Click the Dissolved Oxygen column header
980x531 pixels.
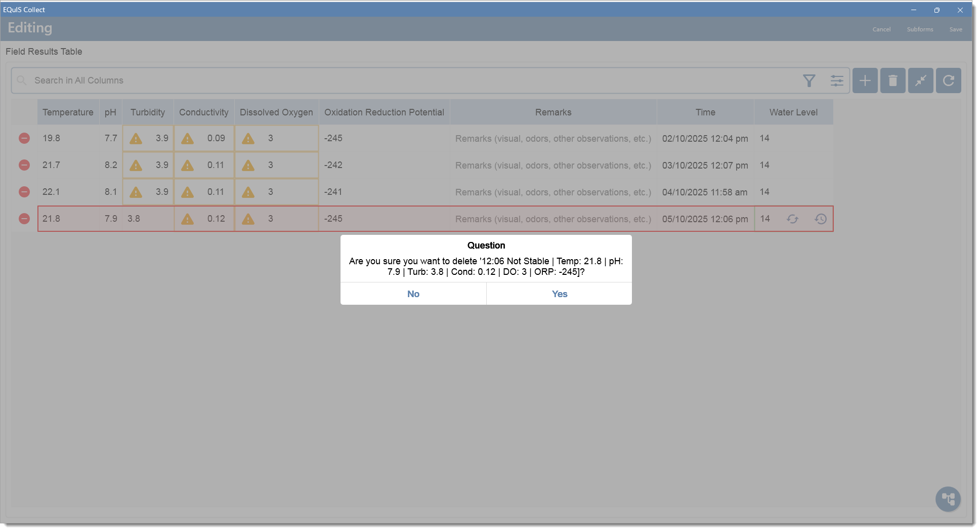276,112
